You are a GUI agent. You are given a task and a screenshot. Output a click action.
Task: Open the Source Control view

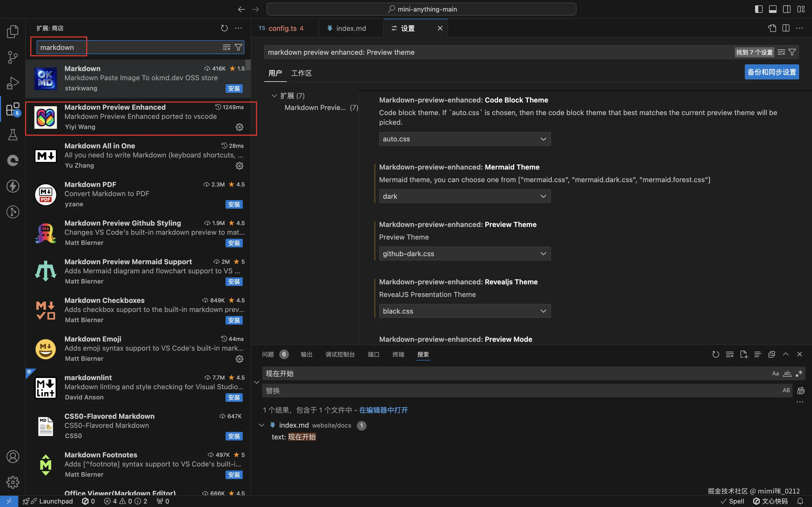click(13, 57)
